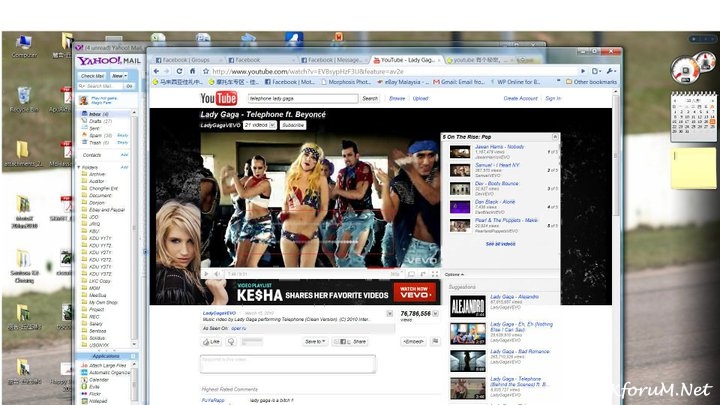This screenshot has width=720, height=405.
Task: Click the yellow sticky note gadget
Action: (x=693, y=168)
